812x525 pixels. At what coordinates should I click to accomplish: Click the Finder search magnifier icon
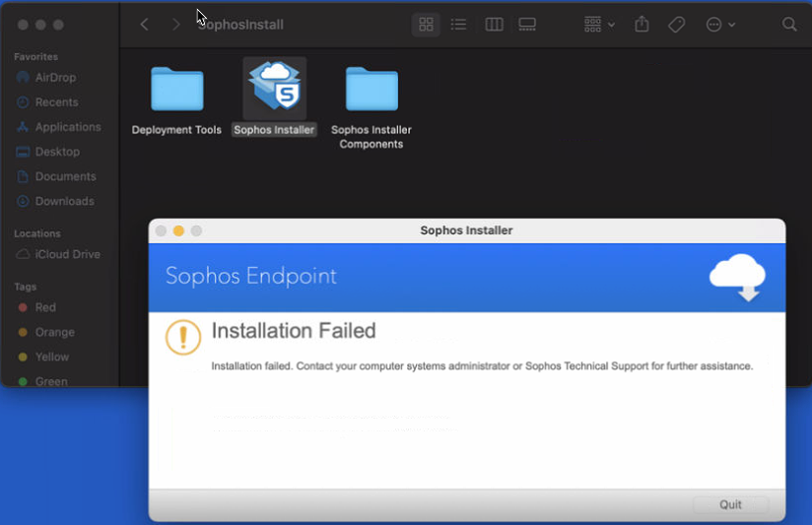789,25
